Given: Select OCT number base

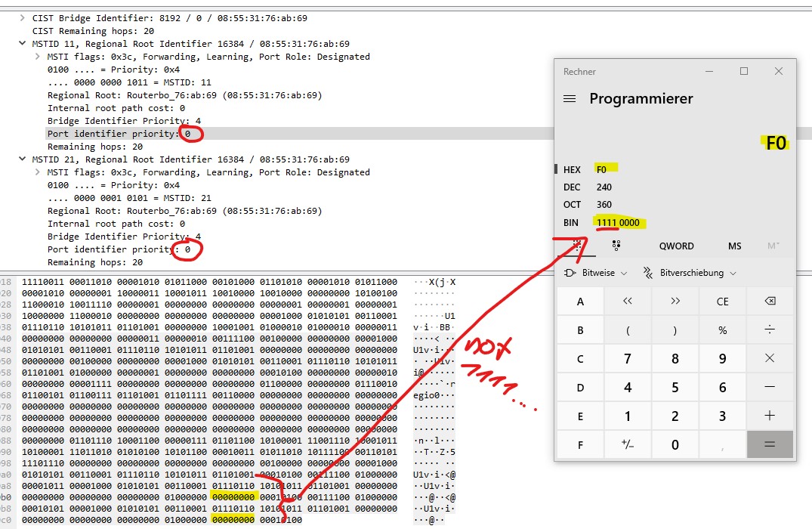Looking at the screenshot, I should click(x=675, y=205).
